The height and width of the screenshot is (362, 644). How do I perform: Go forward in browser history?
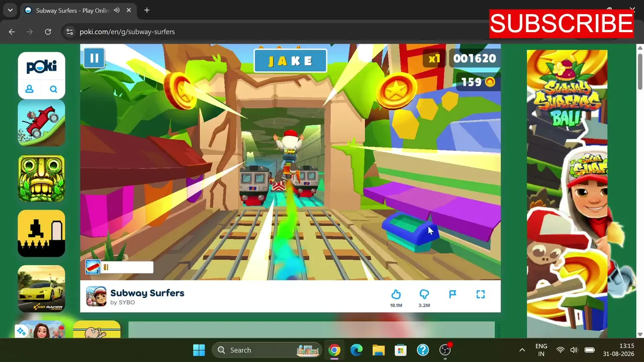(30, 32)
